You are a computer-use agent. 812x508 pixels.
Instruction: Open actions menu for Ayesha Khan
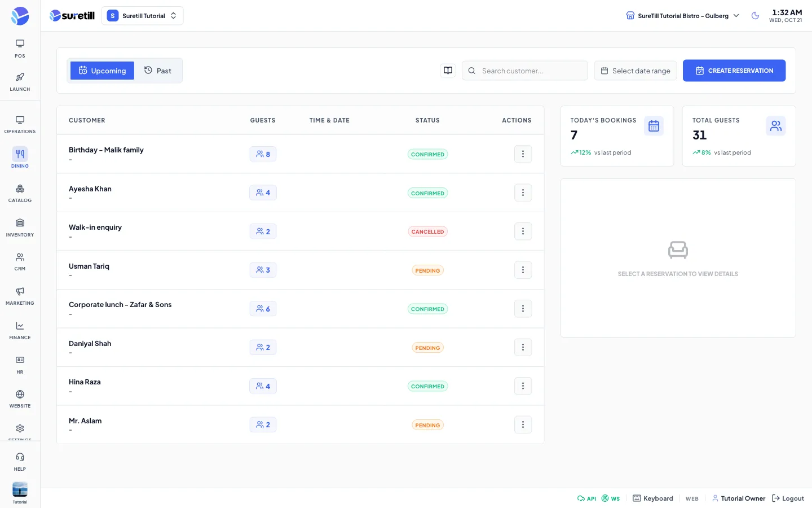pyautogui.click(x=523, y=192)
